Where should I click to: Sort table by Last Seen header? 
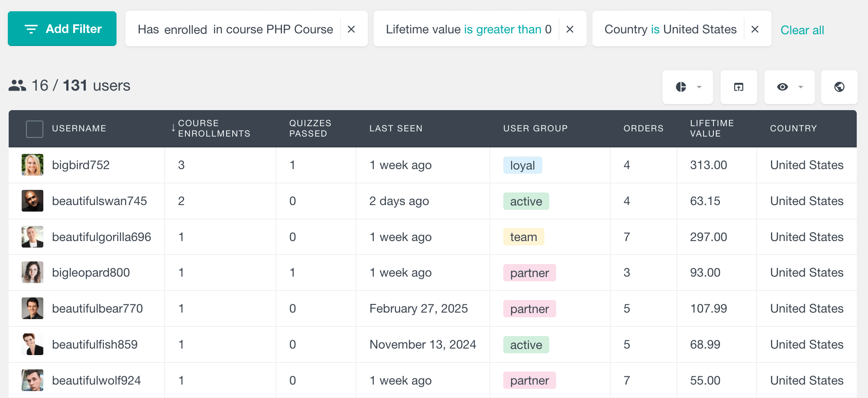click(395, 128)
